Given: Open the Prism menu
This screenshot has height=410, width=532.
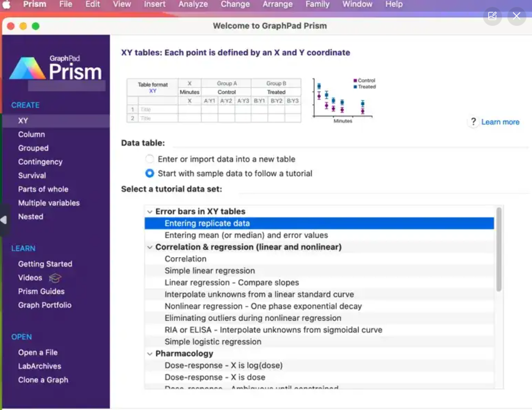Looking at the screenshot, I should click(x=35, y=4).
